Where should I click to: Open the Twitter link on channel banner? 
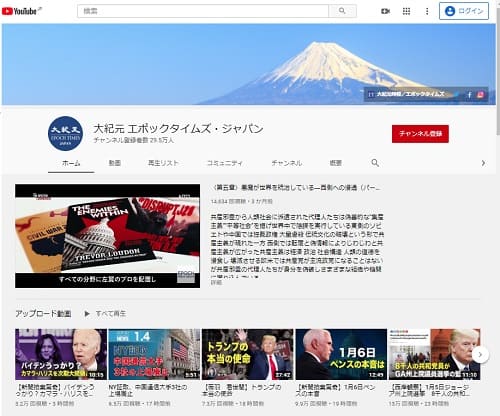457,95
